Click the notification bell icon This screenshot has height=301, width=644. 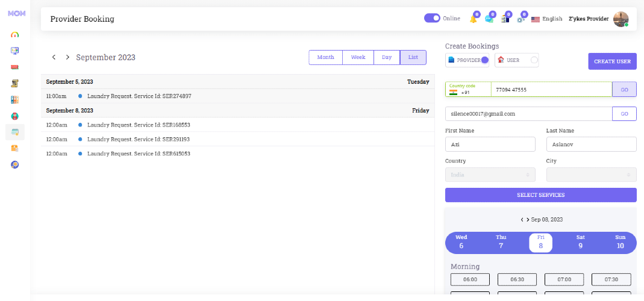473,19
